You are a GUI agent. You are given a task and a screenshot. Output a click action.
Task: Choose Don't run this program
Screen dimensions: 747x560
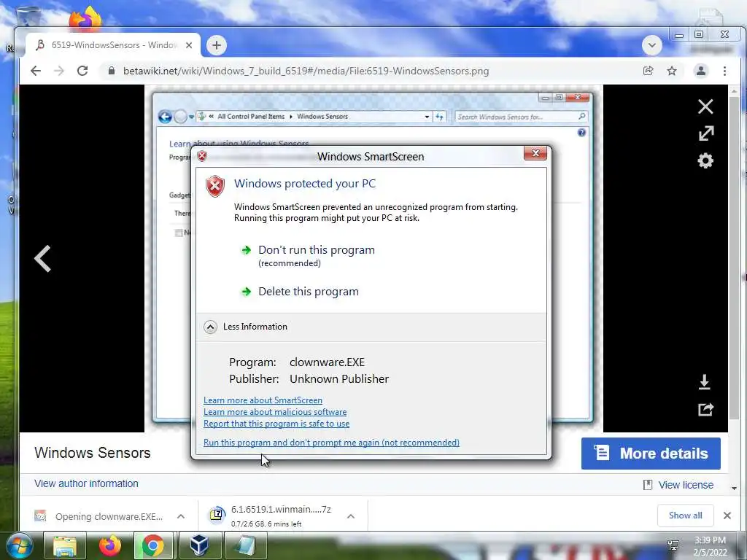click(317, 250)
